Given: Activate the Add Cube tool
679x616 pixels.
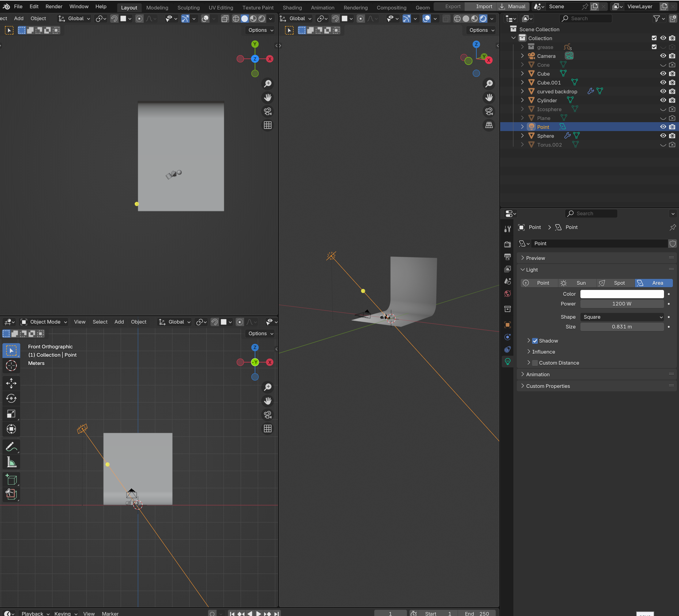Looking at the screenshot, I should (11, 479).
